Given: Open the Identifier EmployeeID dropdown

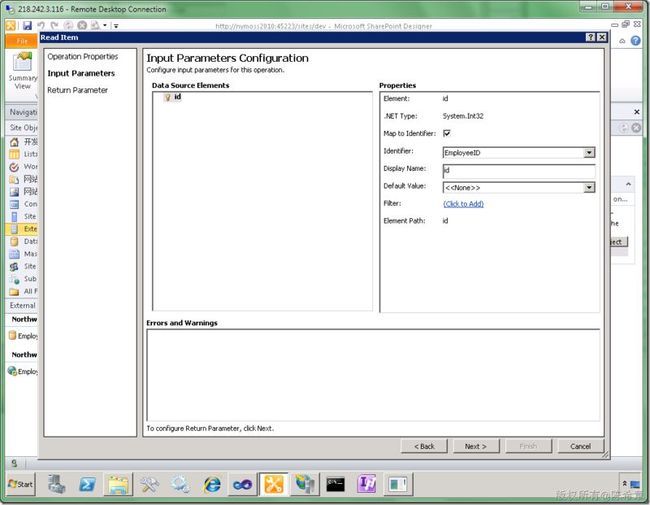Looking at the screenshot, I should (589, 153).
